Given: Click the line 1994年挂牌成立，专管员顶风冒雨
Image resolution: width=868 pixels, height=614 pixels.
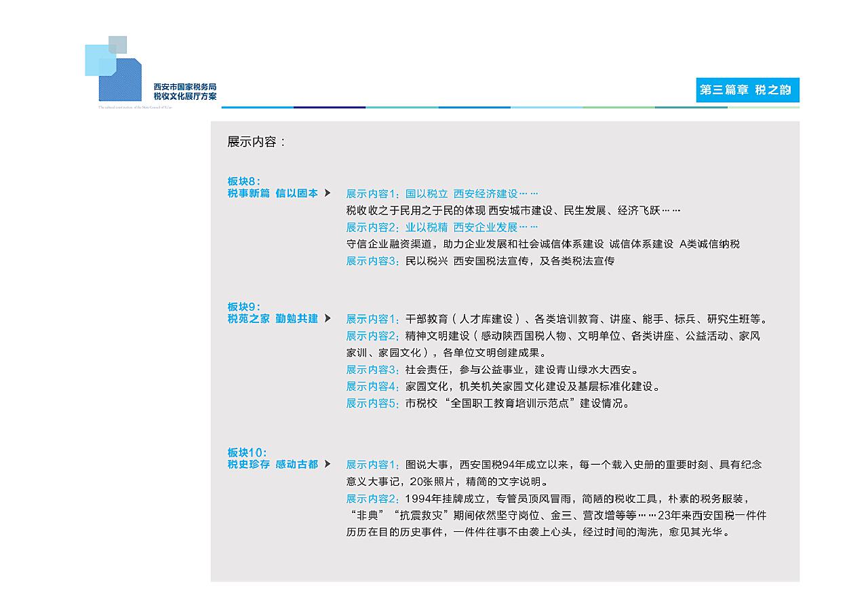Looking at the screenshot, I should (x=549, y=499).
